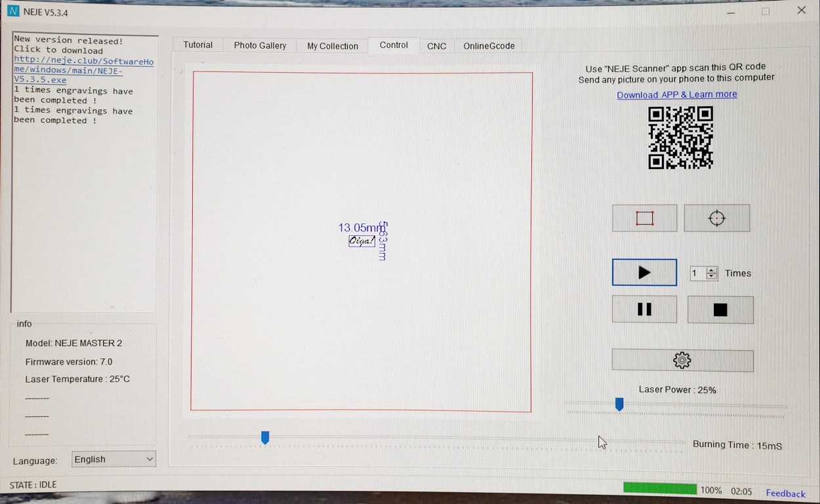Go to the CNC tab

click(436, 46)
